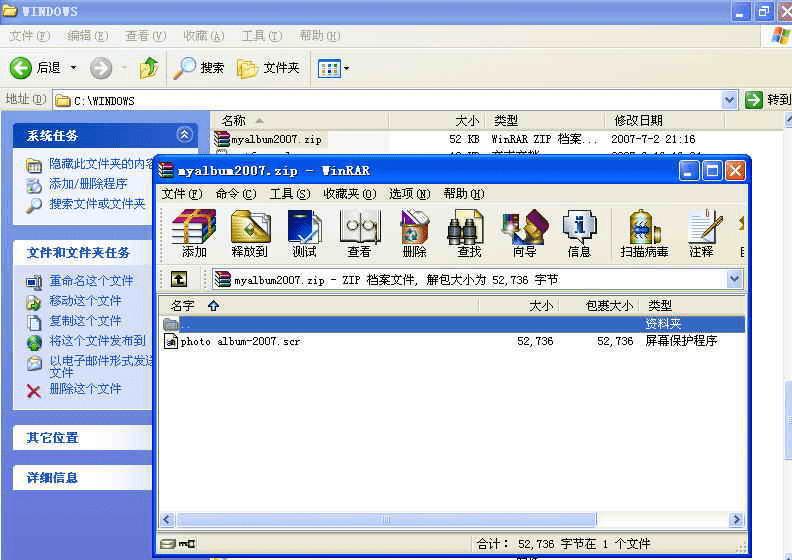
Task: Click the WinRAR scrollbar left arrow
Action: [167, 519]
